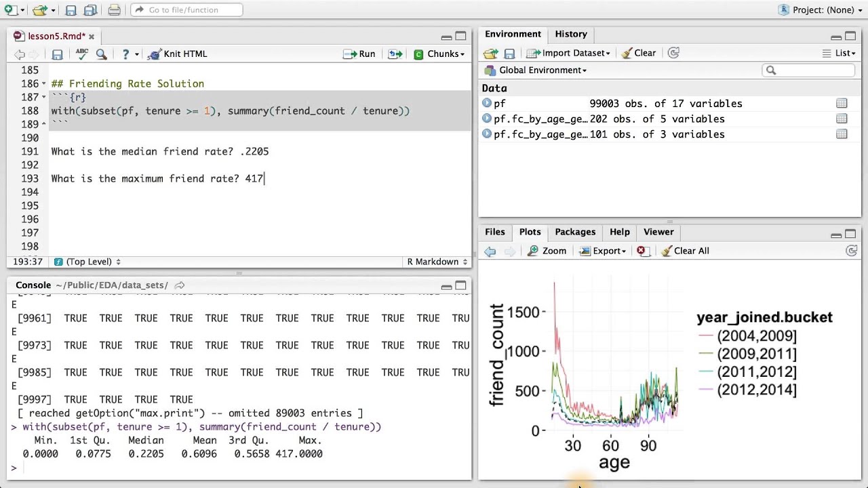Click the Clear broom button in Environment
Viewport: 868px width, 488px height.
639,53
